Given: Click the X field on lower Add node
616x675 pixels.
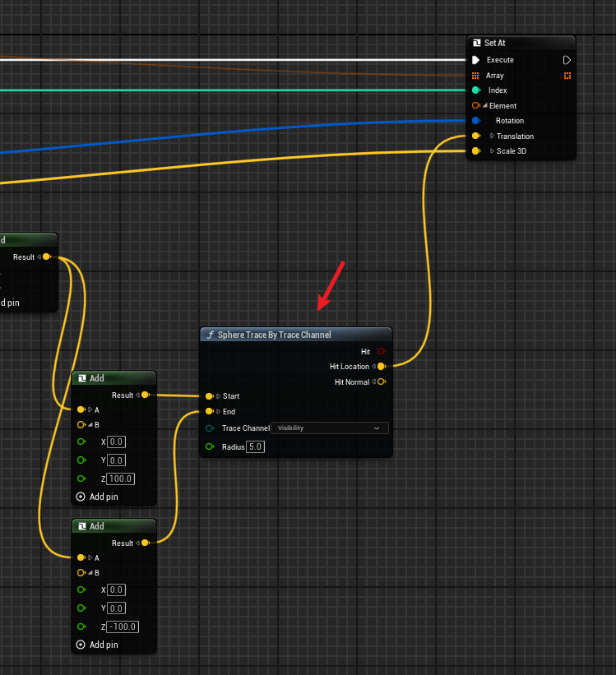Looking at the screenshot, I should point(116,589).
